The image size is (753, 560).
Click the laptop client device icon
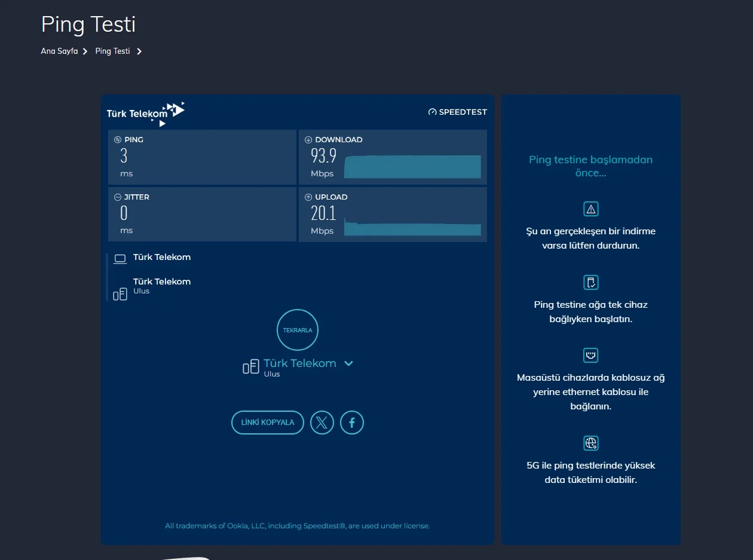[120, 259]
